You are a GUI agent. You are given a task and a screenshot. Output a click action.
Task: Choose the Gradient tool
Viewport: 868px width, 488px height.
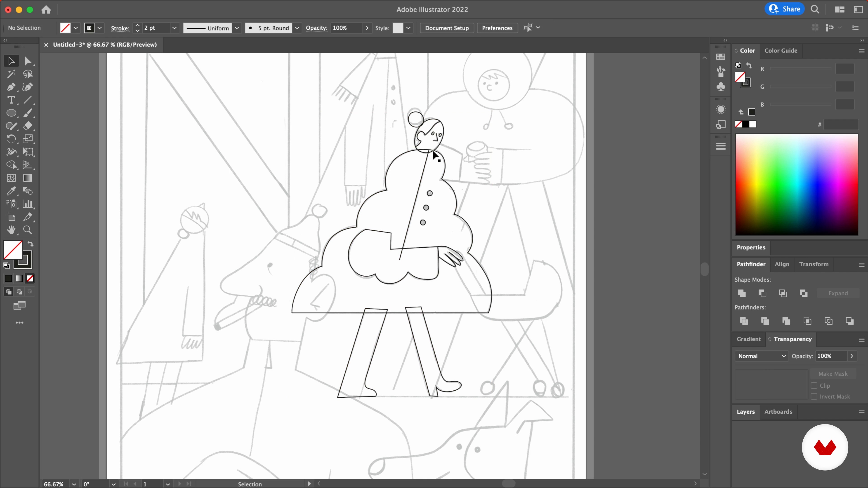[x=28, y=178]
